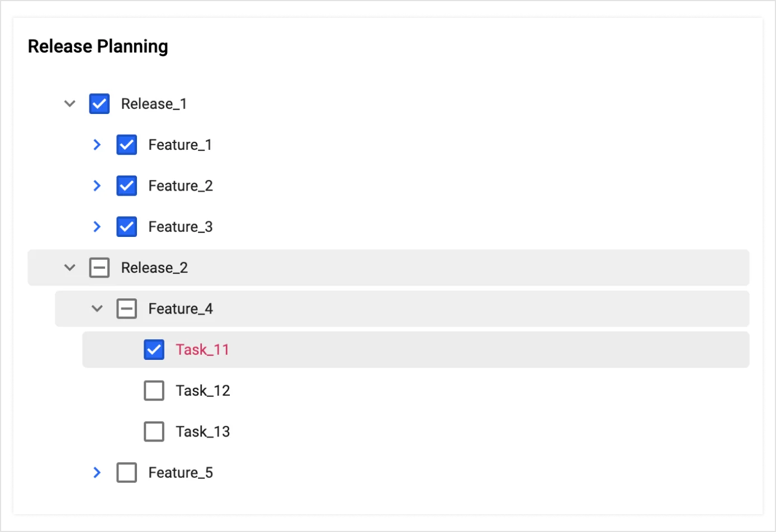Uncheck the Feature_3 checkbox
Screen dimensions: 776x532
(126, 226)
